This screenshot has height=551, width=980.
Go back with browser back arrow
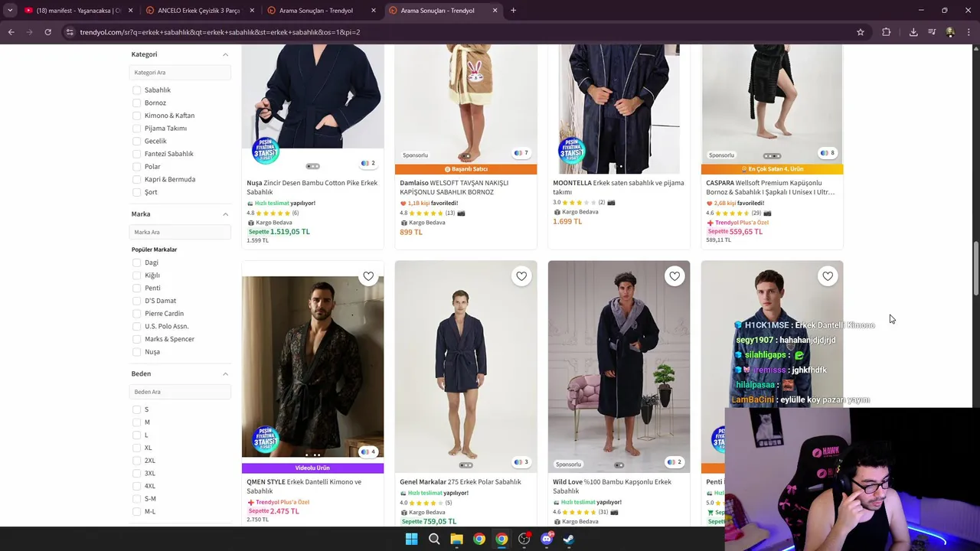[11, 32]
